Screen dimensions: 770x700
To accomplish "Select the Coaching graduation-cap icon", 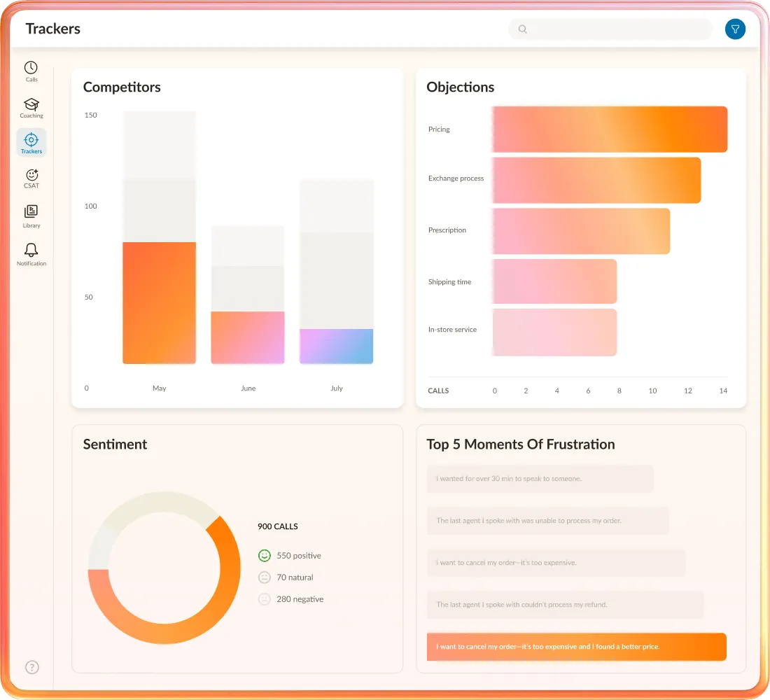I will (x=31, y=106).
